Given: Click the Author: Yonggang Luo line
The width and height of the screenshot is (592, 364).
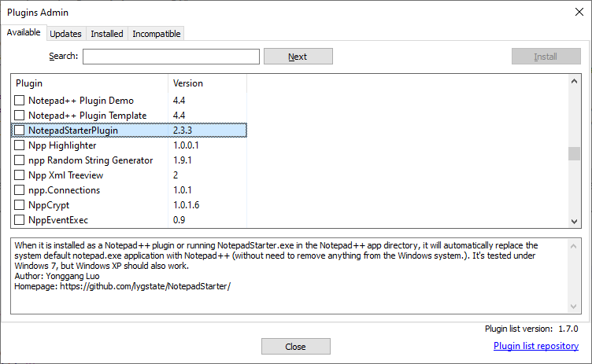Looking at the screenshot, I should tap(57, 276).
